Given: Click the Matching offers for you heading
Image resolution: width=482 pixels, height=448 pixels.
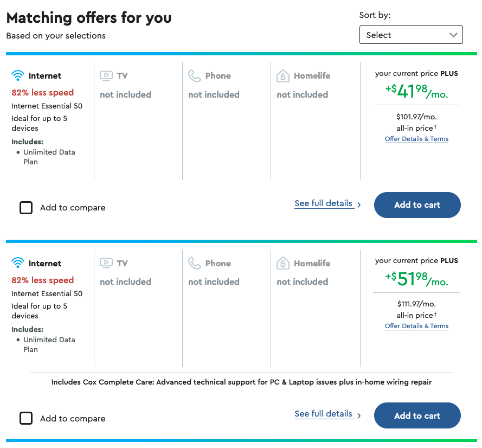Looking at the screenshot, I should click(89, 18).
